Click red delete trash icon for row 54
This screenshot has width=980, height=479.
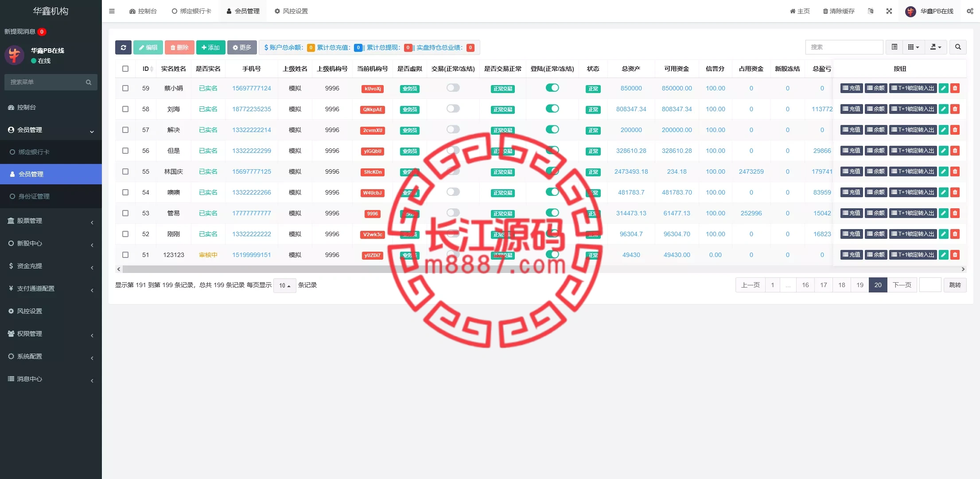(x=955, y=192)
